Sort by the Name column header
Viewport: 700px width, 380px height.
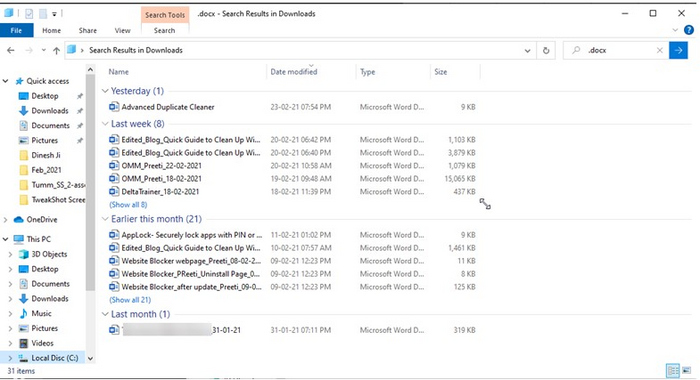(x=119, y=71)
